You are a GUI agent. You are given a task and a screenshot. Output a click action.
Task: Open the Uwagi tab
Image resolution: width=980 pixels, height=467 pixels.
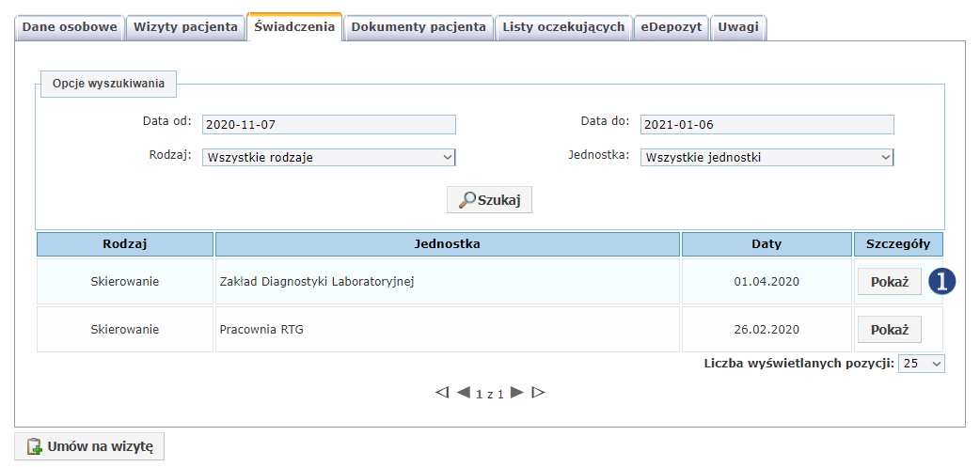point(738,27)
